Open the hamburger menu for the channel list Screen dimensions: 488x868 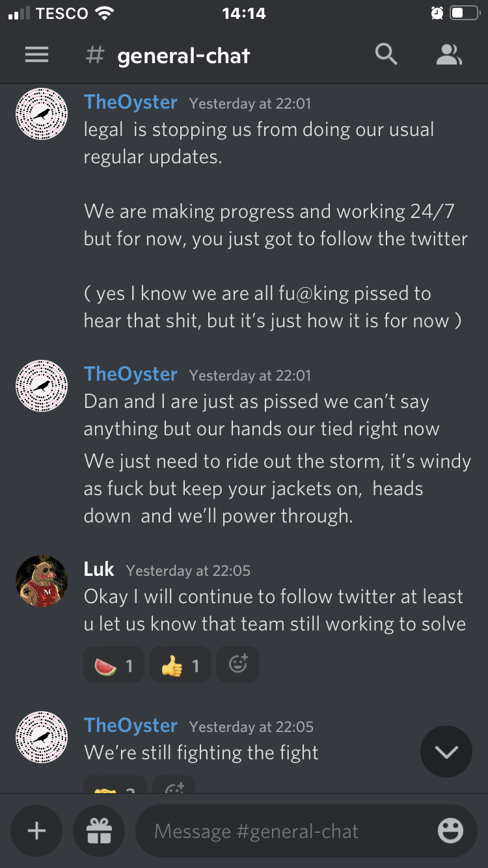tap(36, 55)
